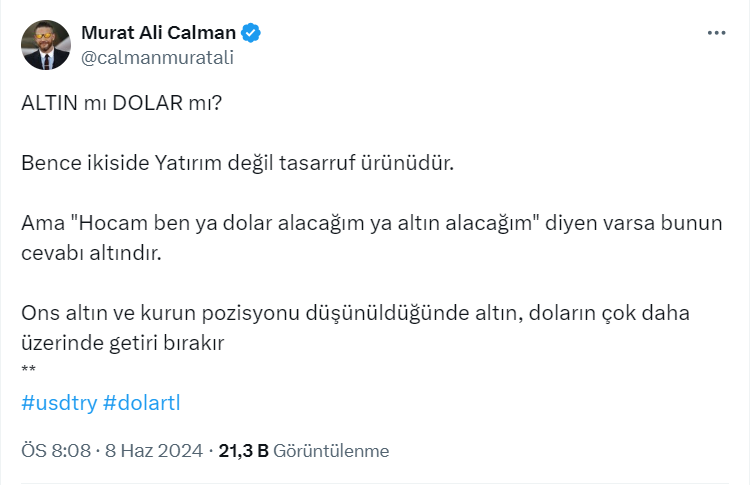Open the #usdtry hashtag
Screen dimensions: 756x485
click(x=58, y=403)
